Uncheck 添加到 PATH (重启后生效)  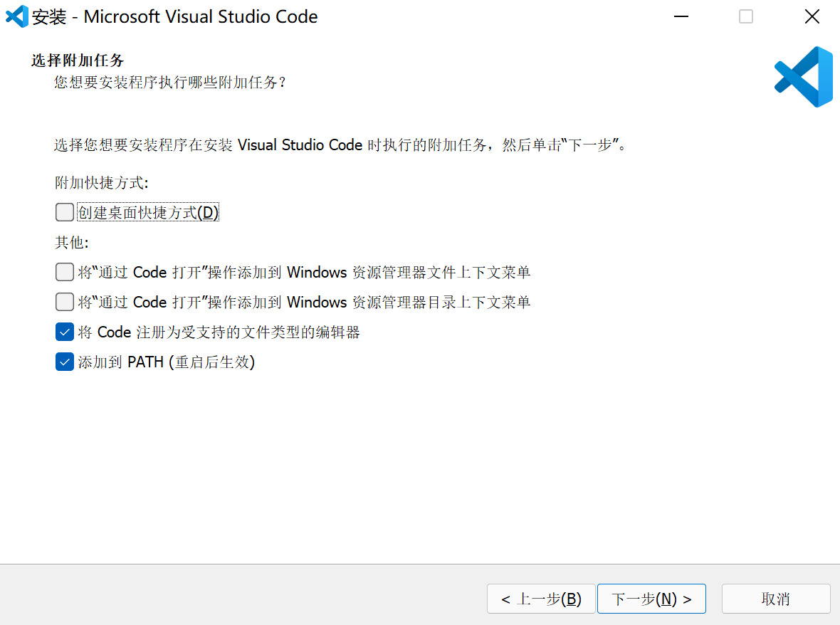pos(64,362)
